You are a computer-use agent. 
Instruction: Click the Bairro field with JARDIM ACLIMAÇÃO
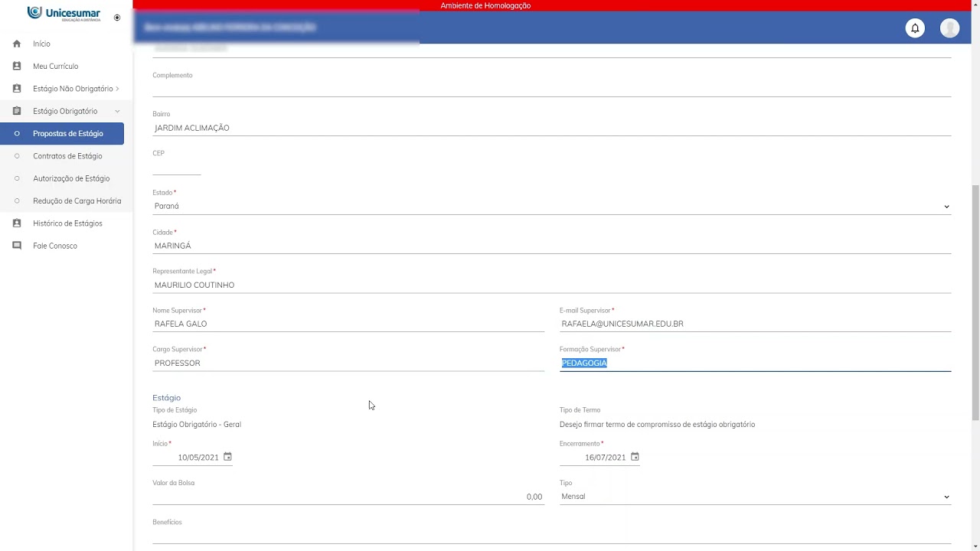(551, 128)
